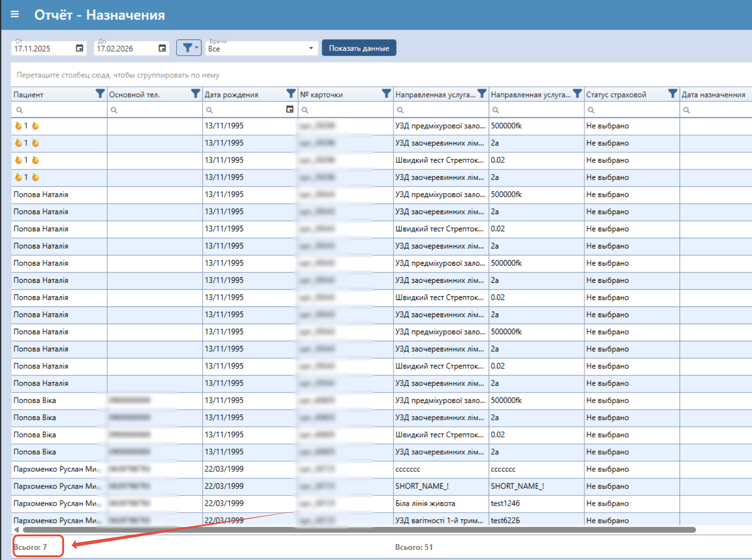Open filter for № карточки column
This screenshot has width=752, height=560.
click(386, 94)
